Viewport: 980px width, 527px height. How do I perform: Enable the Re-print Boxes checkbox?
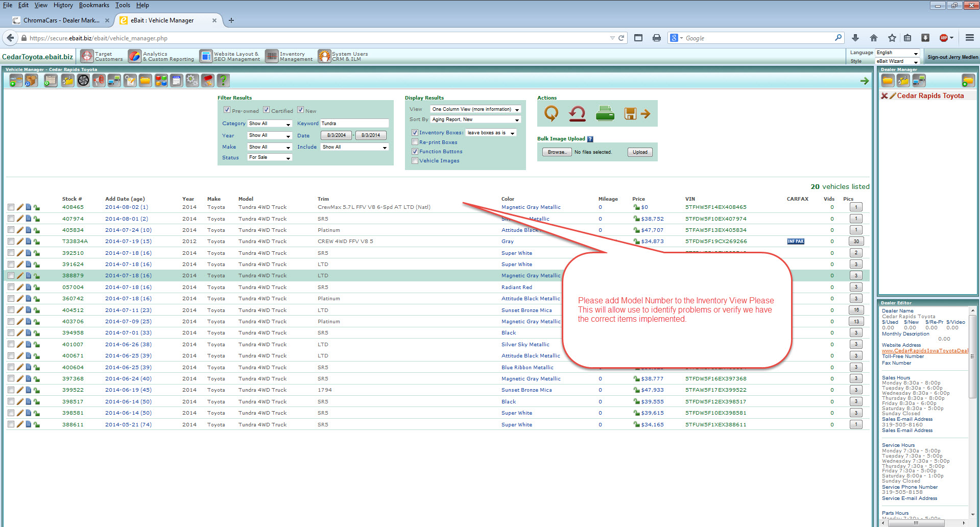point(415,142)
